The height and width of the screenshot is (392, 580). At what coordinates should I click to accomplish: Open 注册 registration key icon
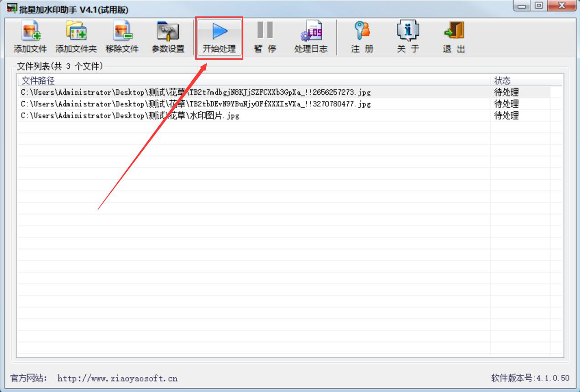(x=362, y=37)
